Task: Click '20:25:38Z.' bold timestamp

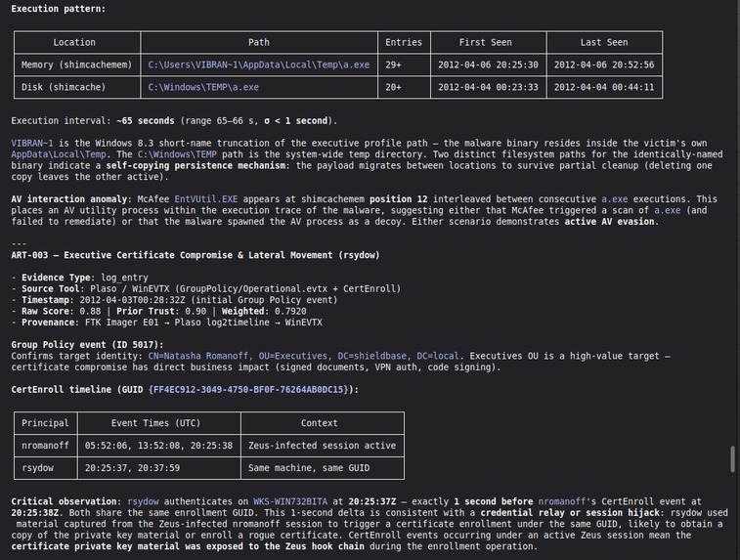Action: click(x=38, y=513)
